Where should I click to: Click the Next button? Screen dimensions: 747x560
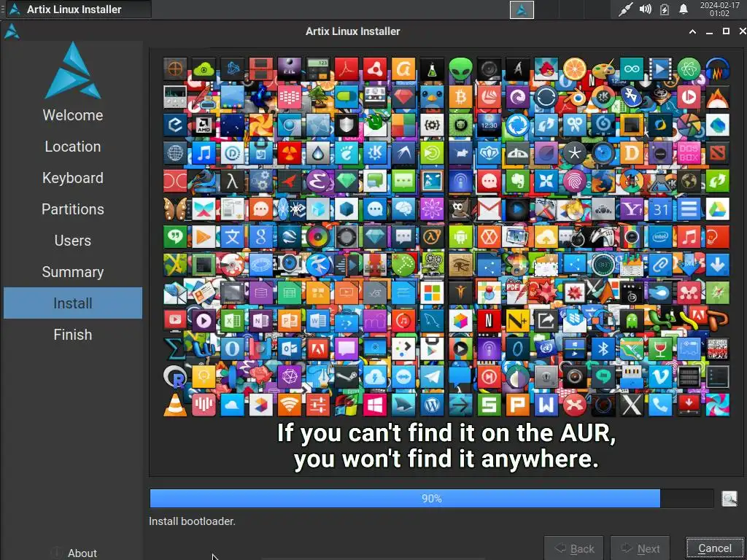click(x=640, y=548)
